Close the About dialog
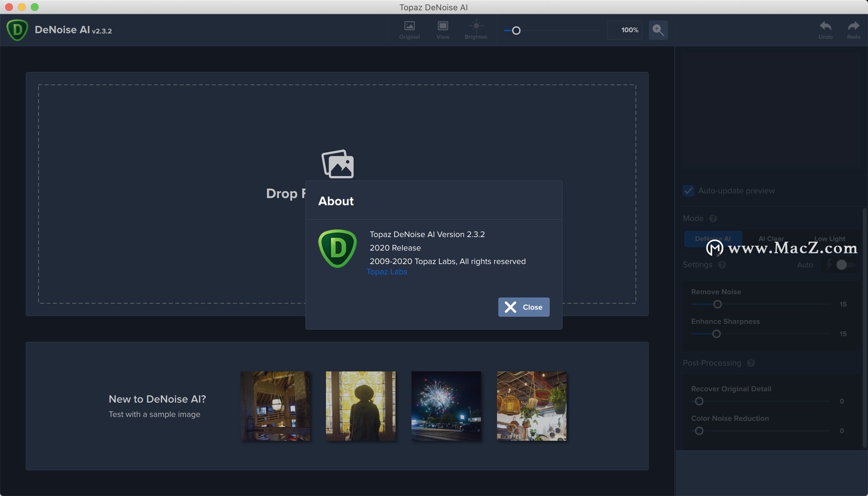Image resolution: width=868 pixels, height=496 pixels. coord(524,307)
